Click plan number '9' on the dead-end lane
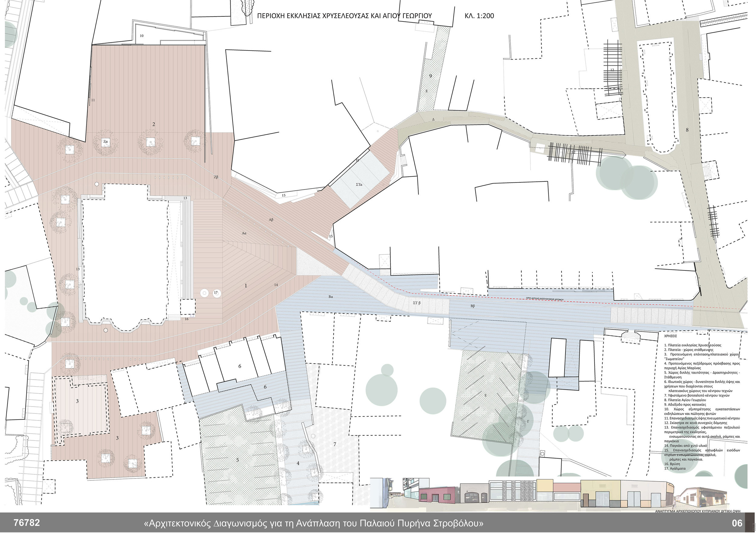The height and width of the screenshot is (533, 756). pyautogui.click(x=430, y=76)
